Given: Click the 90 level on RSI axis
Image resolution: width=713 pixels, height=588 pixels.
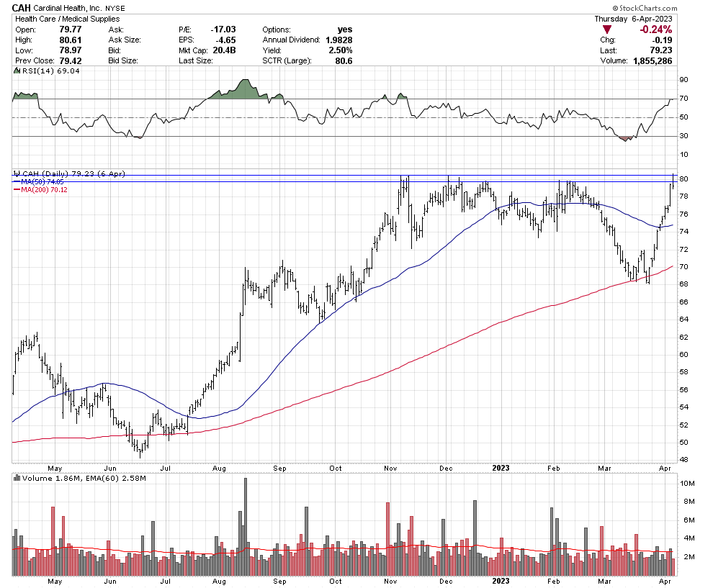Looking at the screenshot, I should click(x=684, y=80).
